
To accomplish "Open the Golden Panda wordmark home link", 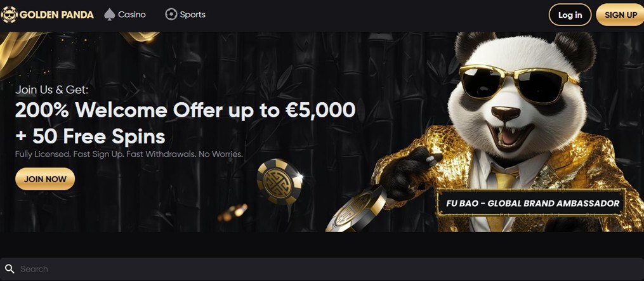I will [x=56, y=15].
